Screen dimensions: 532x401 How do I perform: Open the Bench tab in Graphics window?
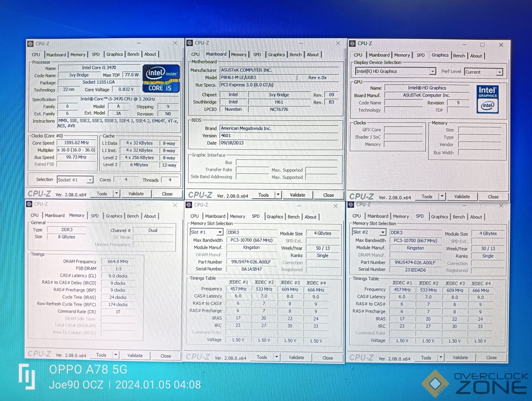[459, 56]
